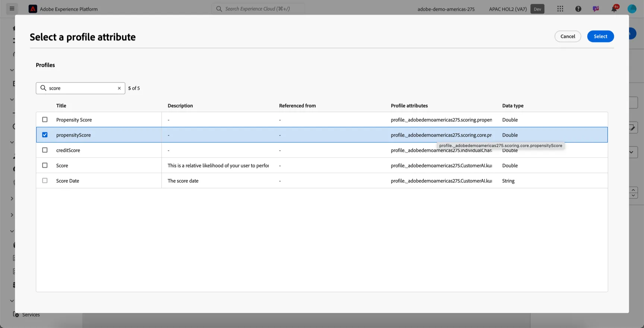Viewport: 644px width, 328px height.
Task: Open the feedback chat icon
Action: coord(596,9)
